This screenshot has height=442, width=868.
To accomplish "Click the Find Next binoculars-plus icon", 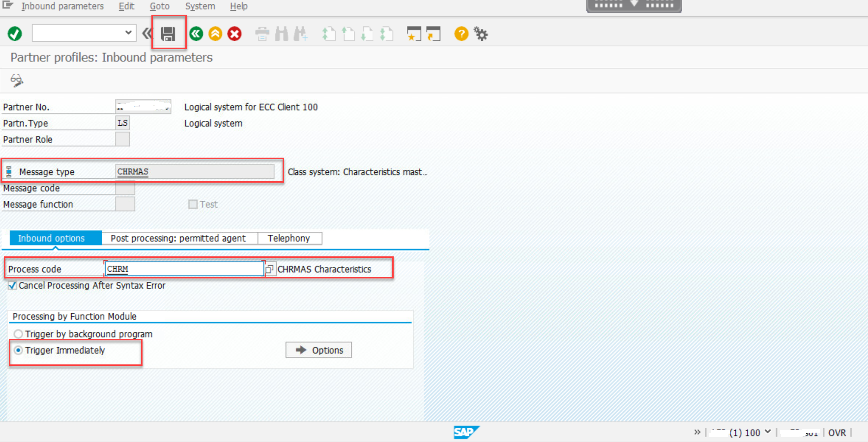I will coord(300,34).
